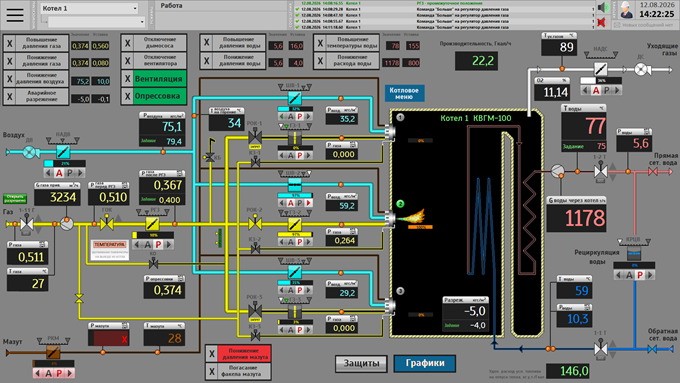This screenshot has width=680, height=383.
Task: Click the red X acknowledge icon in header
Action: pyautogui.click(x=601, y=22)
